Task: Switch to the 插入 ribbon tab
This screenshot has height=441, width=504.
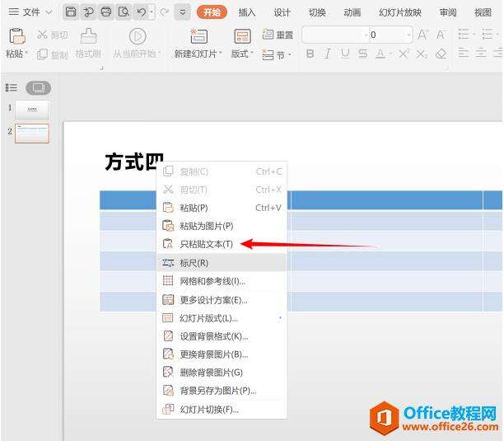Action: pos(246,12)
